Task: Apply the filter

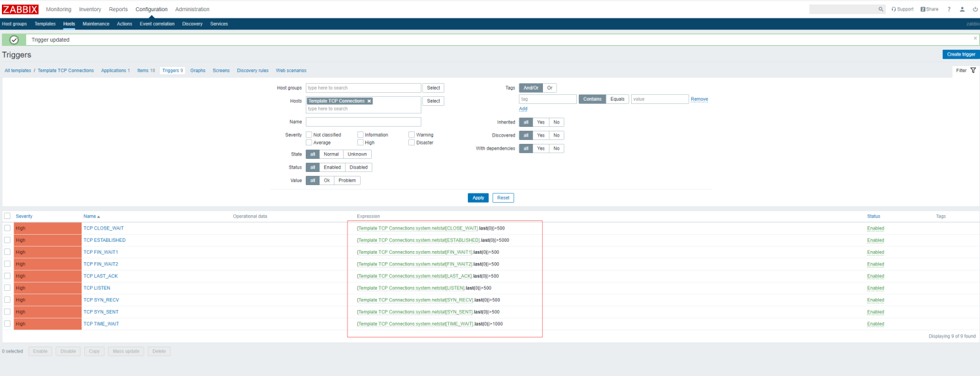Action: pos(478,197)
